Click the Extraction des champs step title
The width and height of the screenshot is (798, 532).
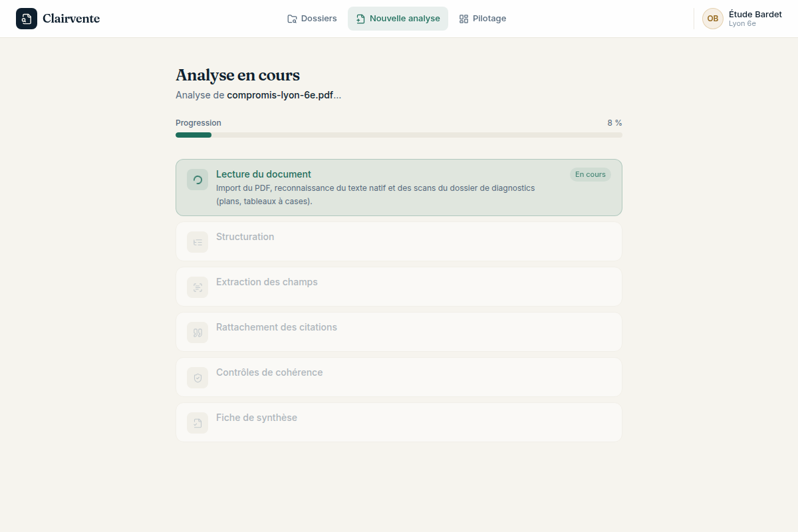(x=267, y=282)
